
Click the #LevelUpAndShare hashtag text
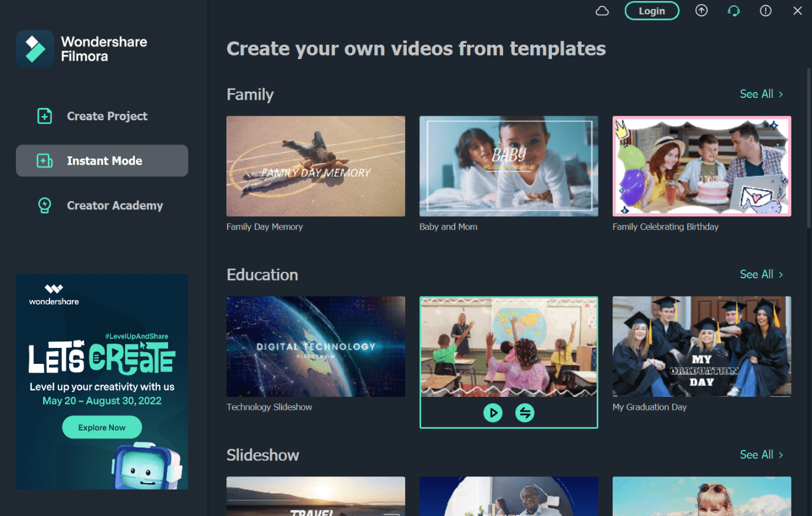tap(137, 336)
